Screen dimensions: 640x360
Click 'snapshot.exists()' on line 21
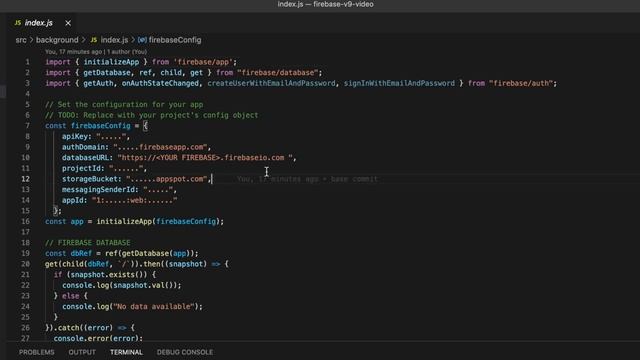click(x=107, y=274)
